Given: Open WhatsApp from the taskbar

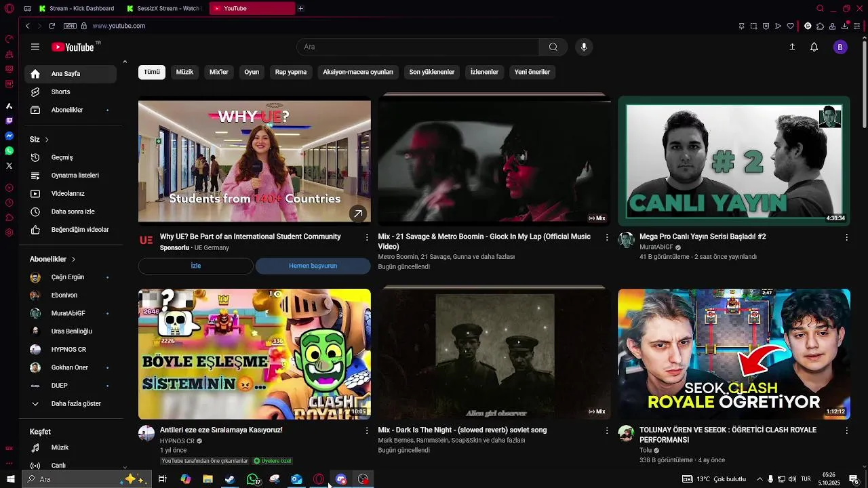Looking at the screenshot, I should tap(252, 479).
